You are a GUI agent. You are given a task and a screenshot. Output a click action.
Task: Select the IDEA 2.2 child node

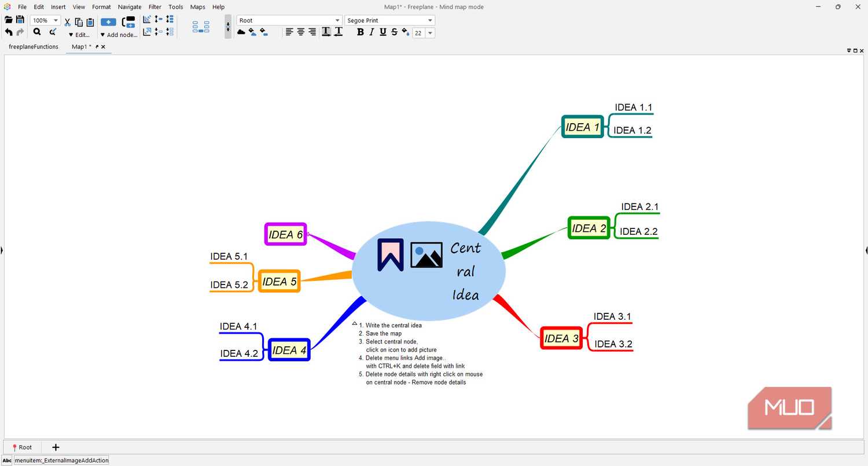coord(639,231)
